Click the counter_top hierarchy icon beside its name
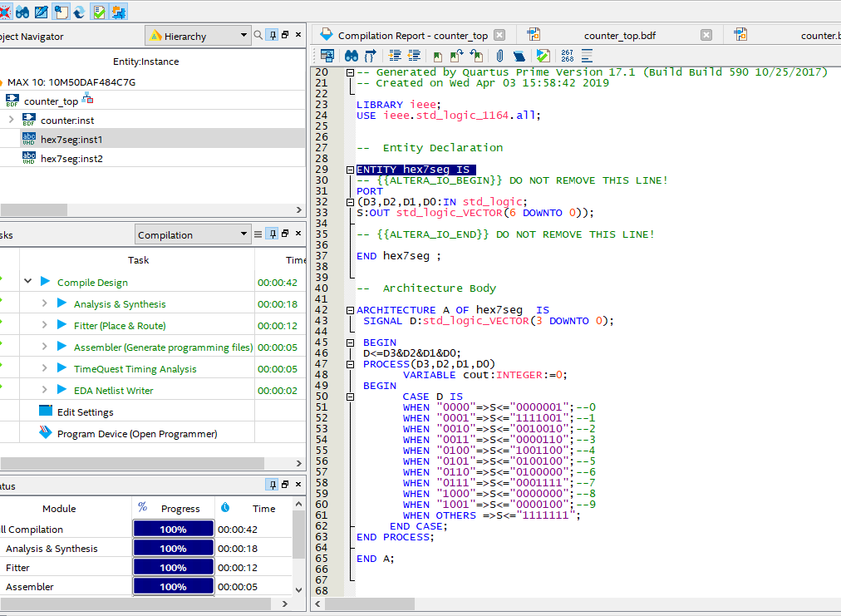Screen dimensions: 841x616 [87, 99]
